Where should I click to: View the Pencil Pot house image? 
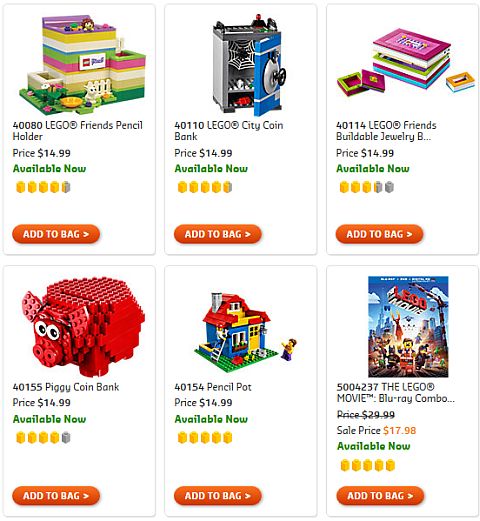click(x=246, y=333)
